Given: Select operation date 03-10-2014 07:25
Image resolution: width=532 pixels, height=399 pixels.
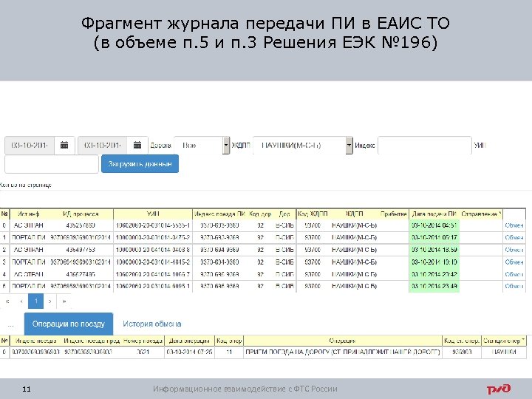Looking at the screenshot, I should [x=189, y=352].
